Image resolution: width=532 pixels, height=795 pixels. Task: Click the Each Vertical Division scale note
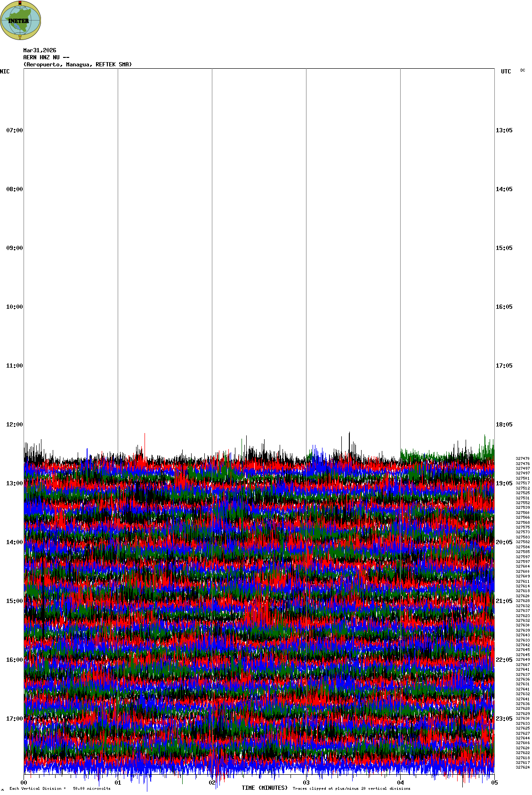60,788
